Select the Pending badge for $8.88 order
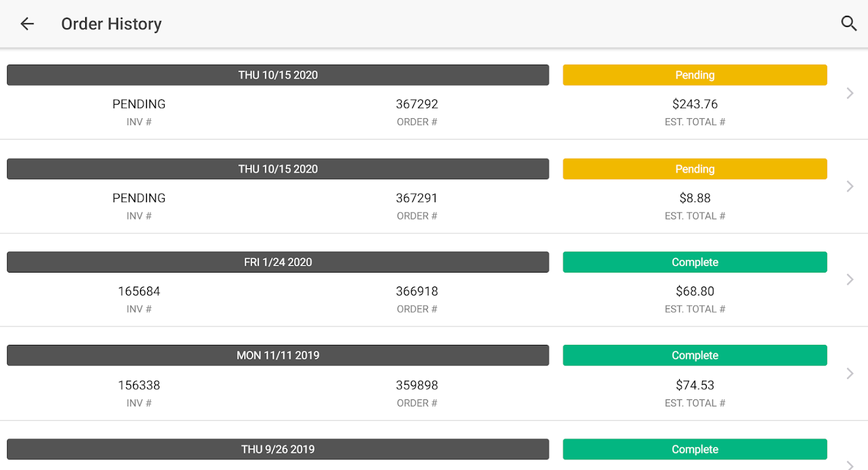 pyautogui.click(x=695, y=169)
